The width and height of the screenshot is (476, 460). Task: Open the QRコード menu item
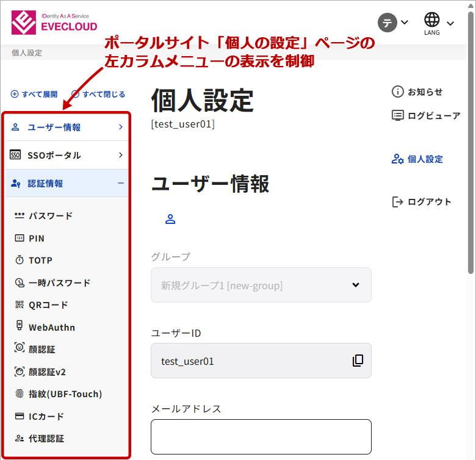click(x=48, y=305)
